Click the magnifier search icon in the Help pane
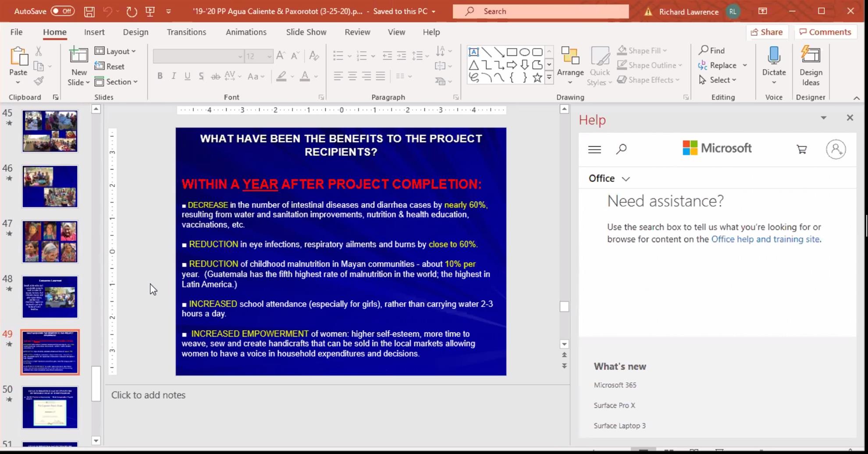This screenshot has height=454, width=868. pos(621,150)
